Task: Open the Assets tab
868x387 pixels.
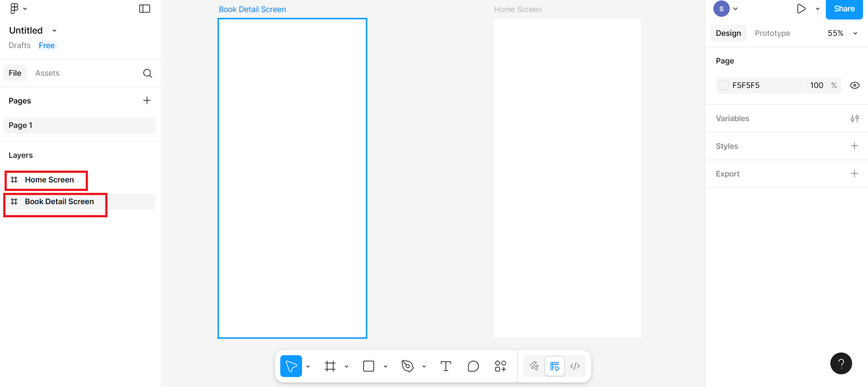Action: [x=47, y=73]
